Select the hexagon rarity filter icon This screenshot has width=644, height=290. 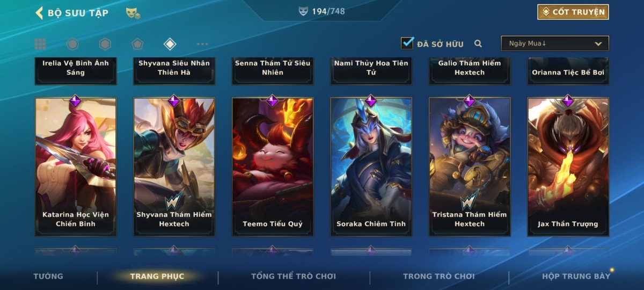click(x=105, y=44)
